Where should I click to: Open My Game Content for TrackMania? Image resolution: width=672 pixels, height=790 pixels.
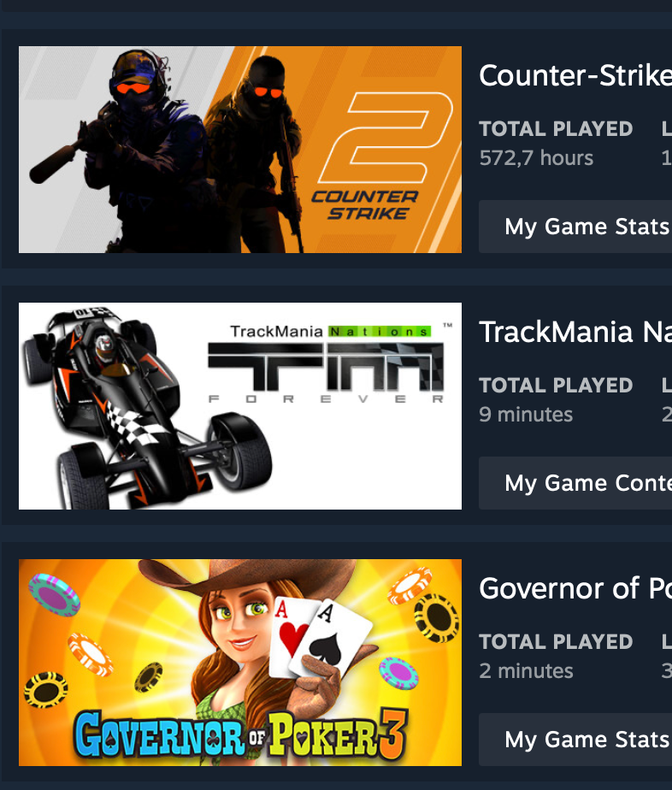[x=575, y=483]
